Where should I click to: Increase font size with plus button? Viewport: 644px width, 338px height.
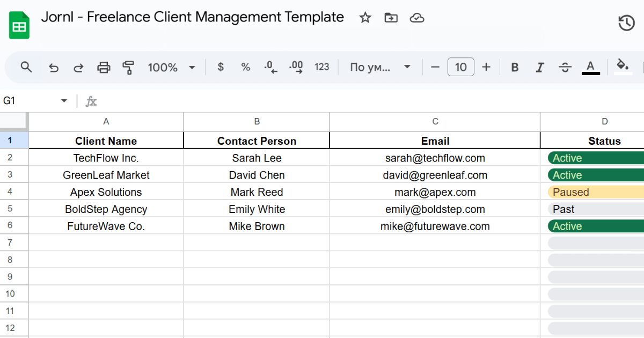[x=486, y=67]
